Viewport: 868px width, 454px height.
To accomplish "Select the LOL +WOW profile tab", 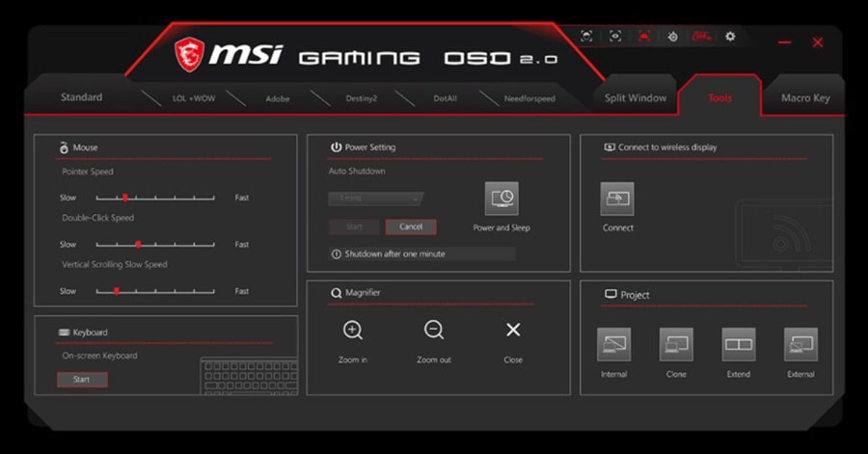I will 194,98.
